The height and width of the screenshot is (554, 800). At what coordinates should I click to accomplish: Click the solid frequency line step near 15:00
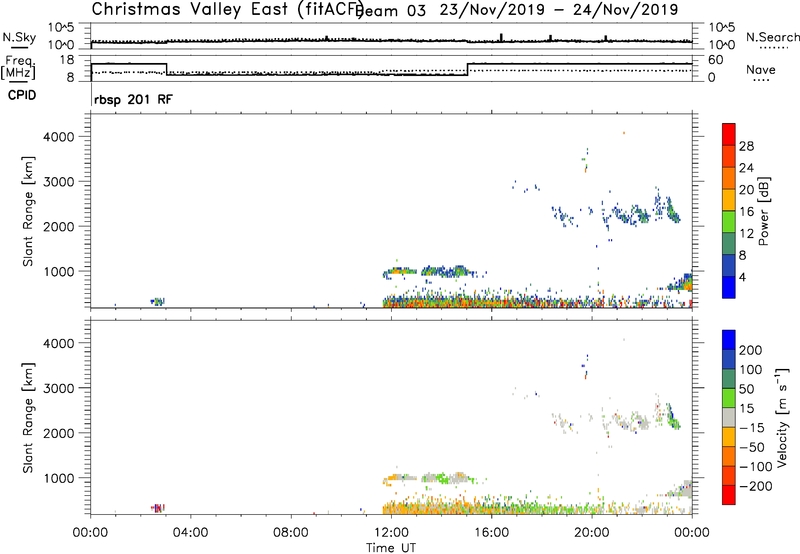(468, 69)
